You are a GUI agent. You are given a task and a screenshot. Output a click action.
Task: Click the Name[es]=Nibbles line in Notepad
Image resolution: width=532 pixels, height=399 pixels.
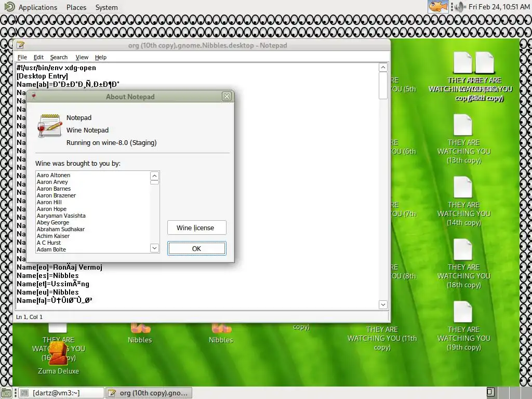pyautogui.click(x=47, y=275)
